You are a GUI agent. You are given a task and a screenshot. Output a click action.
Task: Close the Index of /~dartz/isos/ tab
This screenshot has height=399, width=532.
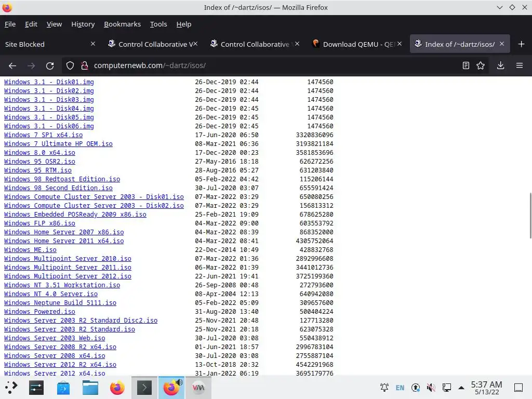(x=502, y=44)
